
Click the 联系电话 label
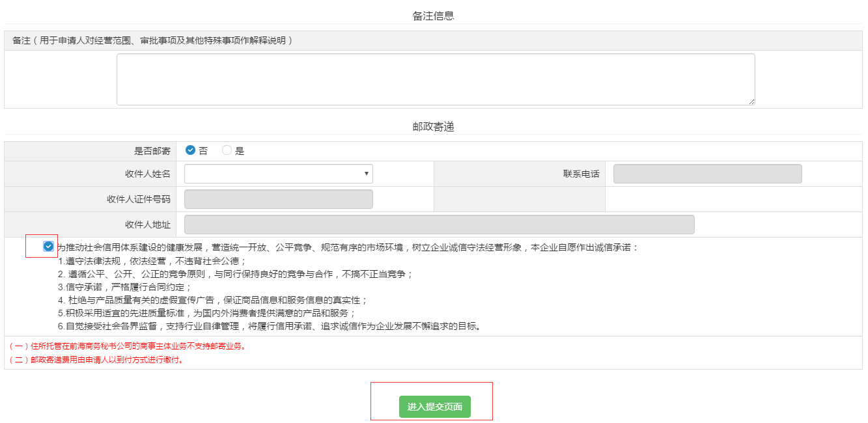(x=581, y=174)
